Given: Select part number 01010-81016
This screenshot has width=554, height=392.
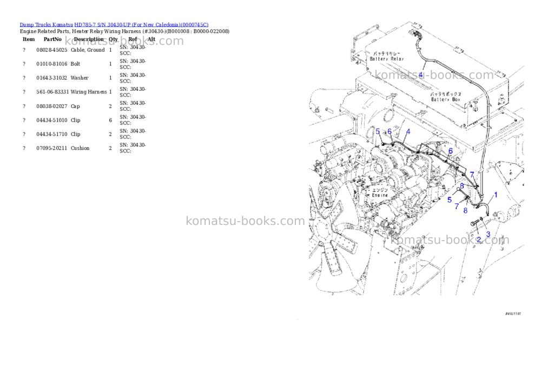Looking at the screenshot, I should pos(51,64).
